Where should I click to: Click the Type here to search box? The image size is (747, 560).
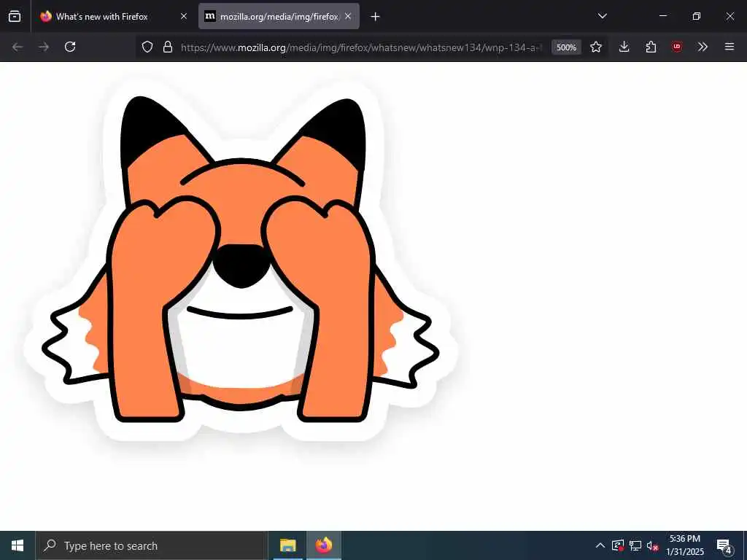(x=152, y=545)
